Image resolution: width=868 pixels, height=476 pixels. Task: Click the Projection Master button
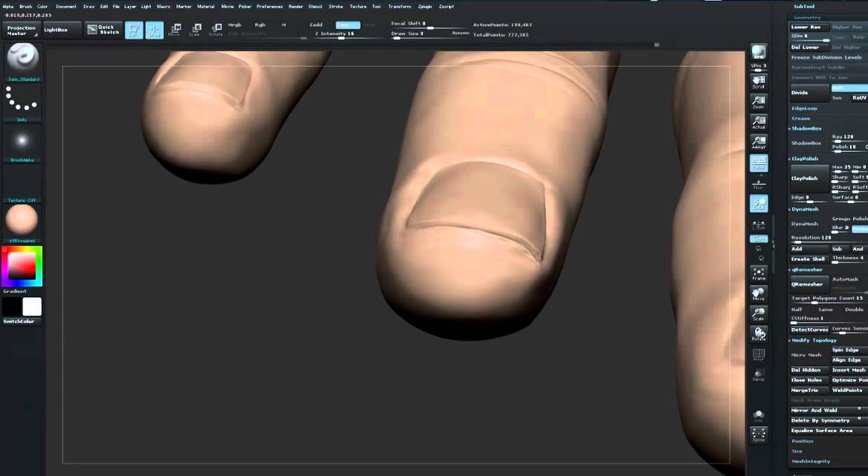tap(21, 30)
